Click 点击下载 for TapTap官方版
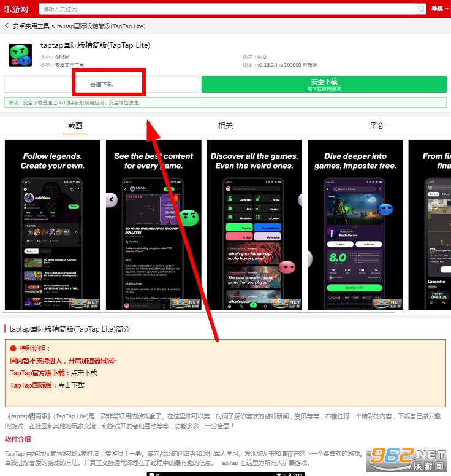 (84, 373)
